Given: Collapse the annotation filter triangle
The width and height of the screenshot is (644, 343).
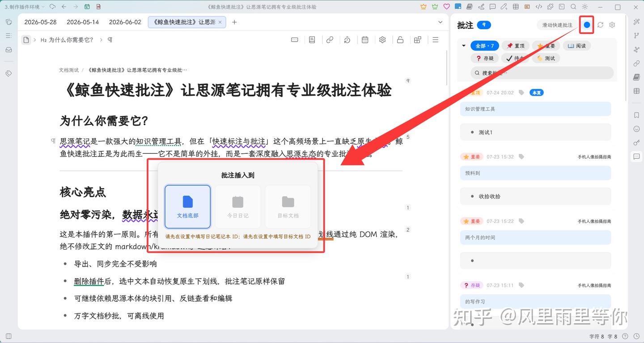Looking at the screenshot, I should pyautogui.click(x=464, y=46).
